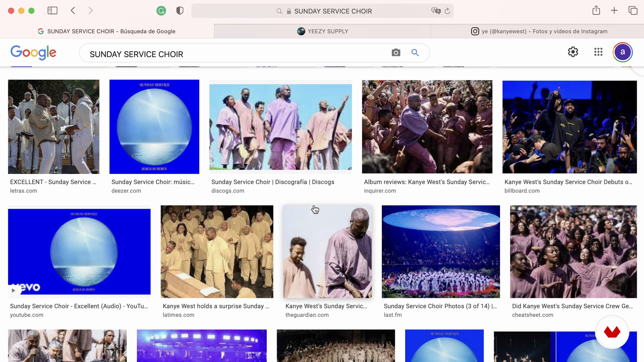
Task: Open the billboard.com choir debut image
Action: [570, 127]
